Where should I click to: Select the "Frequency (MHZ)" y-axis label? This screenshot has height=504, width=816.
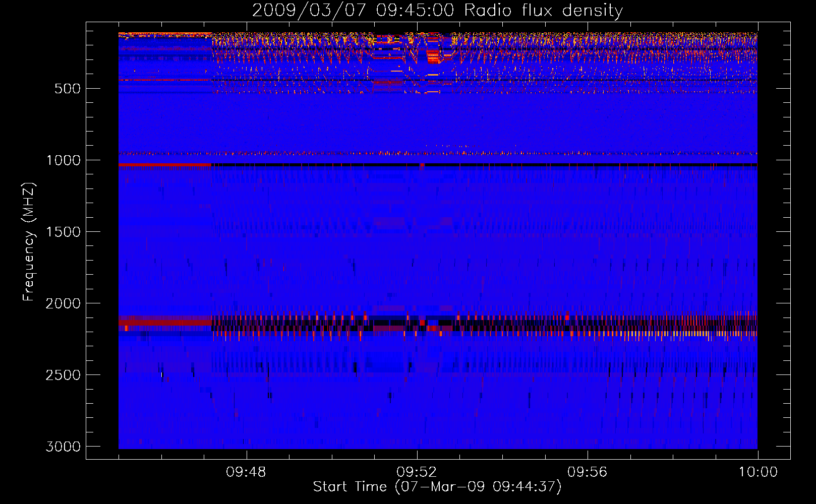(29, 242)
